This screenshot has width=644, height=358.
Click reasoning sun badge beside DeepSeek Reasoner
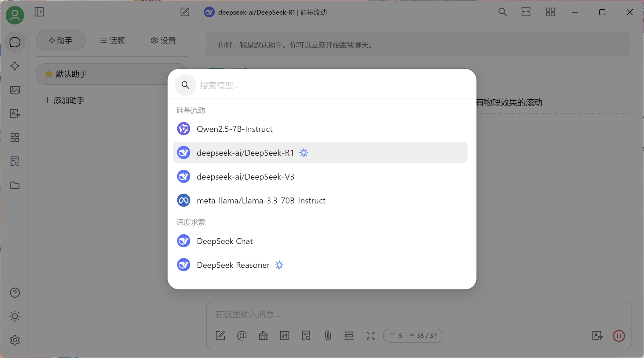coord(279,265)
